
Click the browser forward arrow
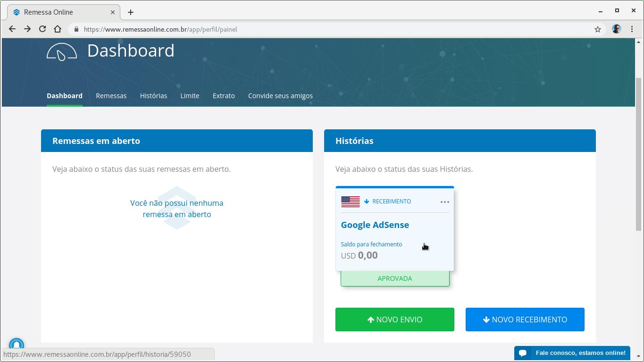[x=27, y=29]
